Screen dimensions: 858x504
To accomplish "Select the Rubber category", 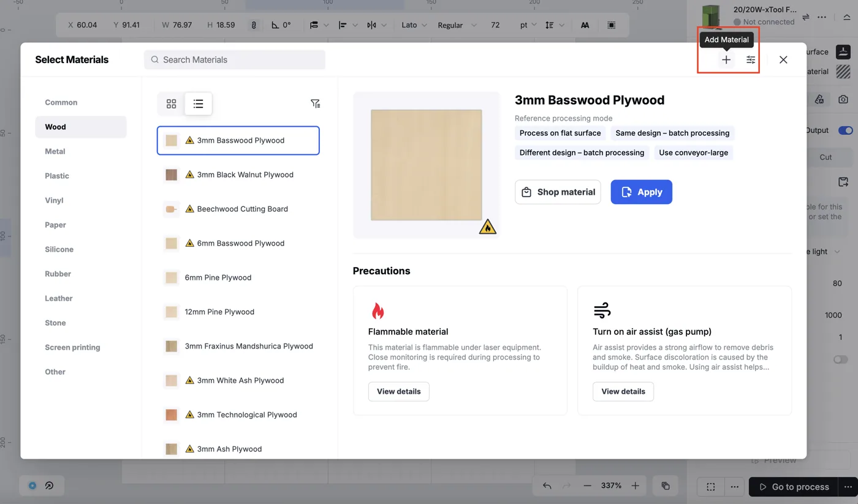I will pos(81,274).
